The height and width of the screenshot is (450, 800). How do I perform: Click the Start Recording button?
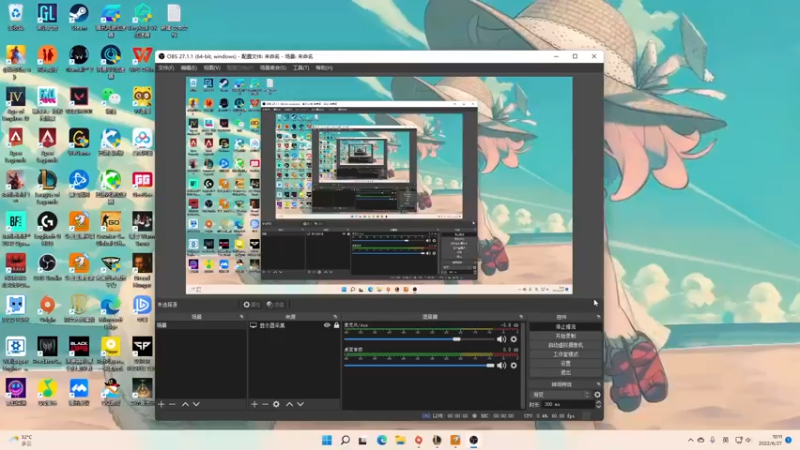(x=565, y=336)
